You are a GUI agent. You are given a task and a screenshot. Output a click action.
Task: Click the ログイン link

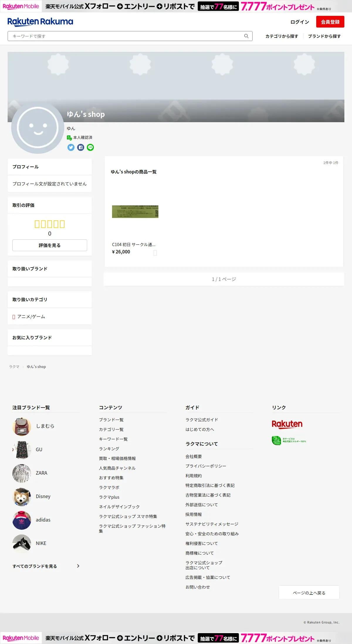(x=300, y=22)
